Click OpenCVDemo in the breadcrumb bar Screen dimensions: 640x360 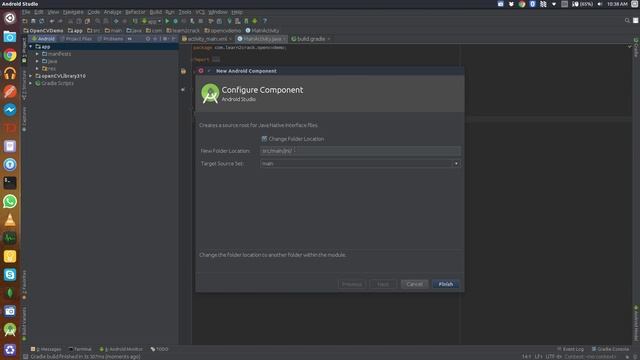pyautogui.click(x=44, y=31)
